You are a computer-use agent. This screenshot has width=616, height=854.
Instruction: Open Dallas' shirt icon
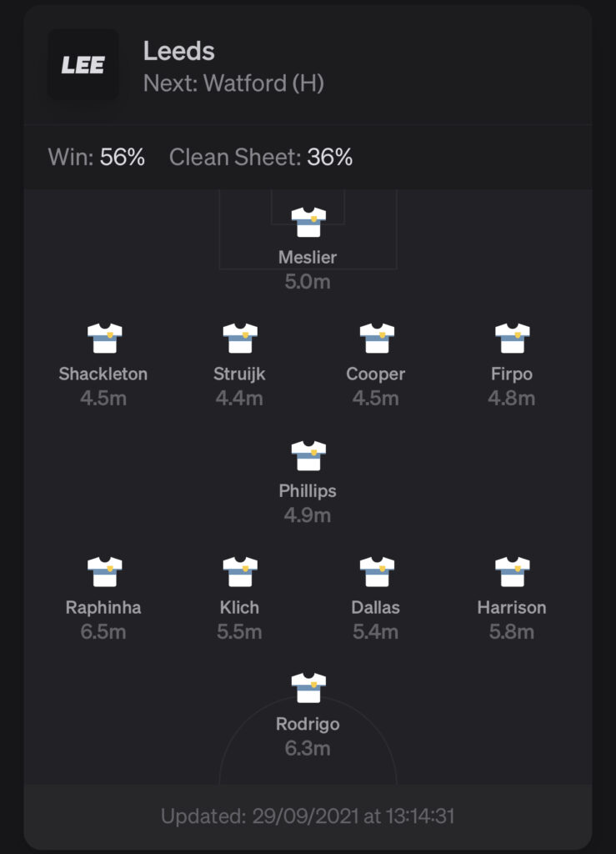tap(377, 572)
